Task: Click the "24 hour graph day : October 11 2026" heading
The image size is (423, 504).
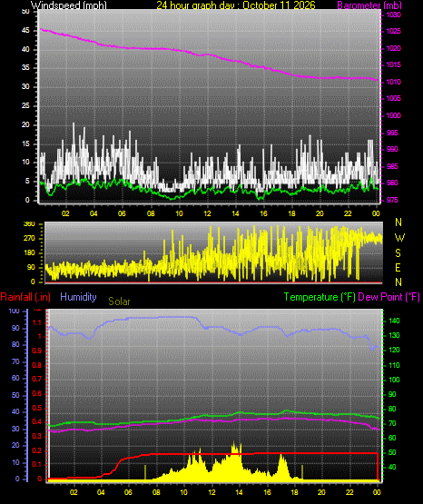Action: click(236, 5)
